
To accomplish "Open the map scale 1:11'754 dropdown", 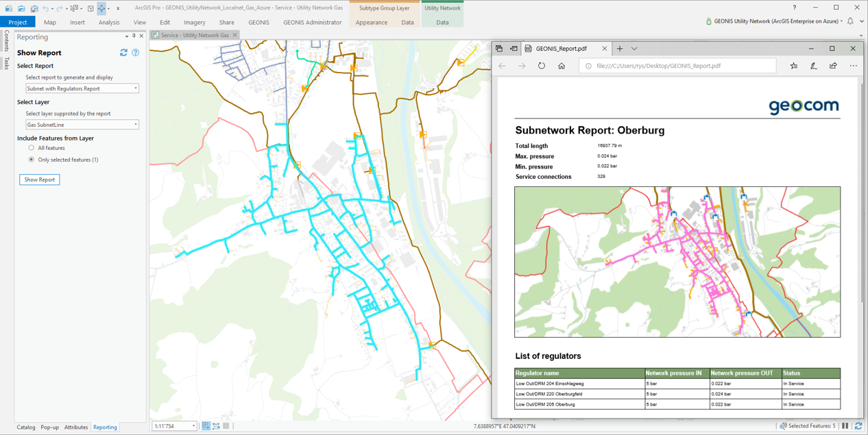I will click(174, 426).
